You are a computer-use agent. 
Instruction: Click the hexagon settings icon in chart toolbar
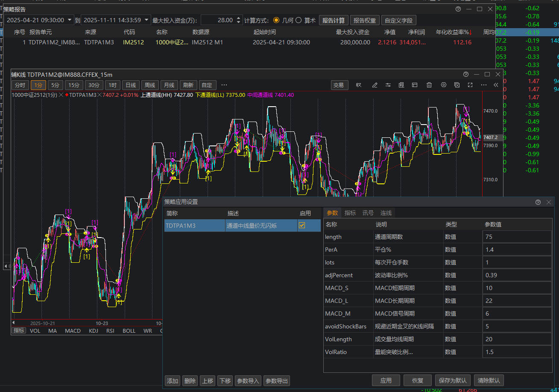pyautogui.click(x=444, y=85)
